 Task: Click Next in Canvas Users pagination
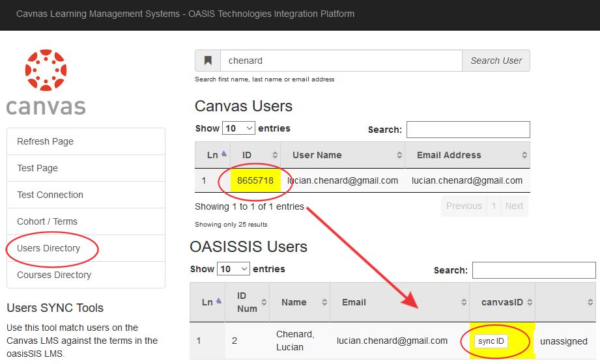pyautogui.click(x=514, y=206)
